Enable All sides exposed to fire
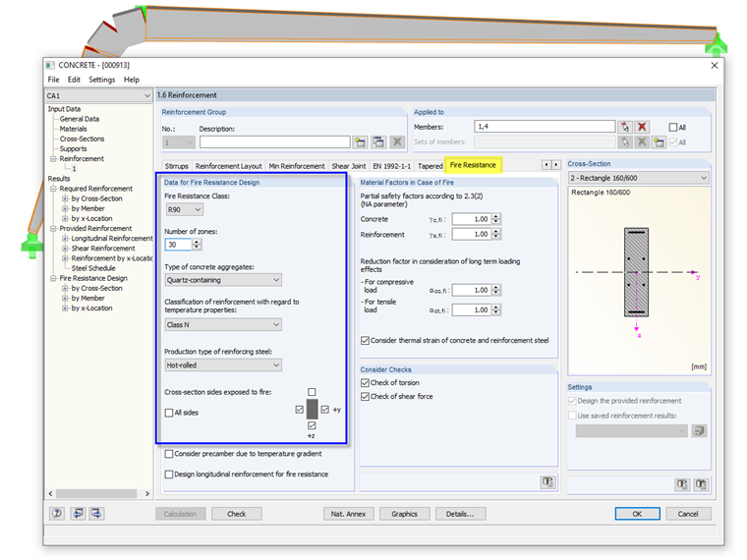The width and height of the screenshot is (747, 560). pyautogui.click(x=169, y=413)
